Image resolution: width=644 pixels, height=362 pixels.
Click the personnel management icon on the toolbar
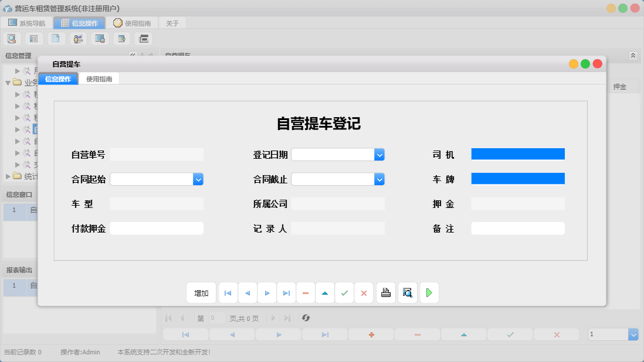[78, 38]
